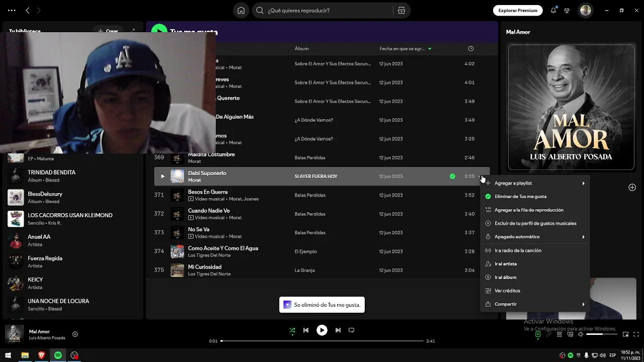Open KEICY artist in library
Image resolution: width=644 pixels, height=362 pixels.
click(73, 283)
